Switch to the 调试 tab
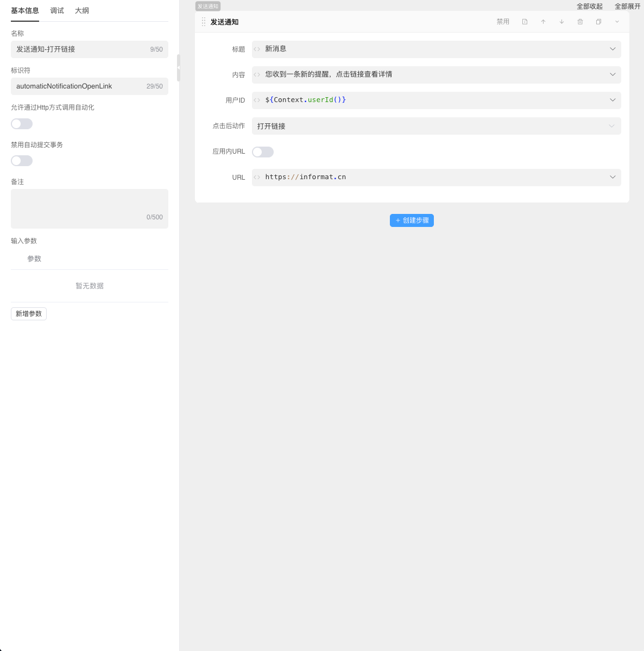 click(57, 10)
